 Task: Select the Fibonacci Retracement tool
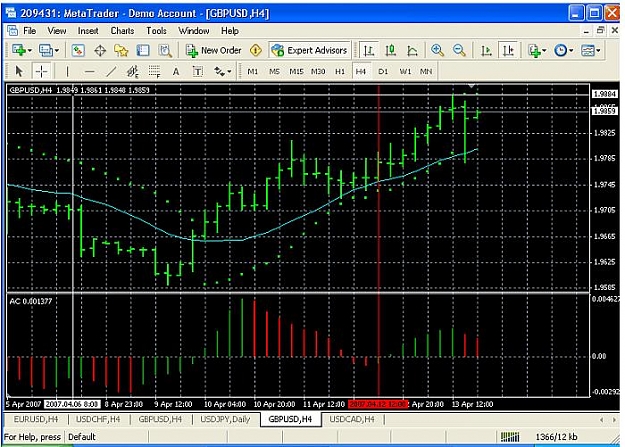154,71
